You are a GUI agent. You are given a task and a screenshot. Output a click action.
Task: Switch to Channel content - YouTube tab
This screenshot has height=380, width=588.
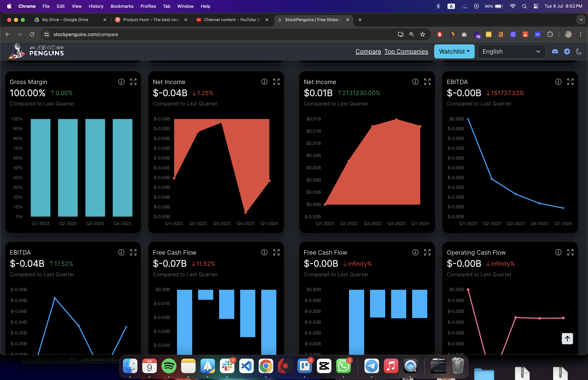pos(232,20)
